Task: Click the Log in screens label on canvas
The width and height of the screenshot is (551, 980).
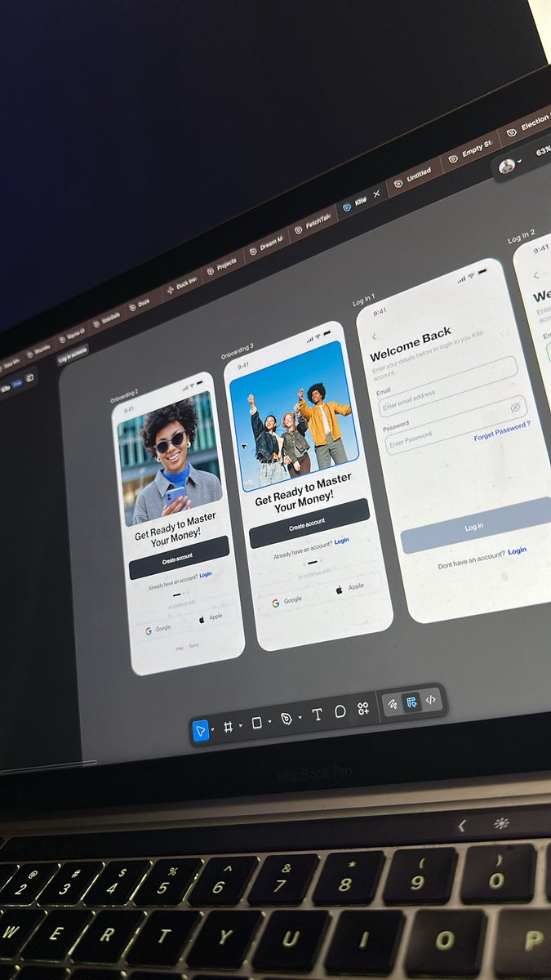Action: tap(73, 353)
